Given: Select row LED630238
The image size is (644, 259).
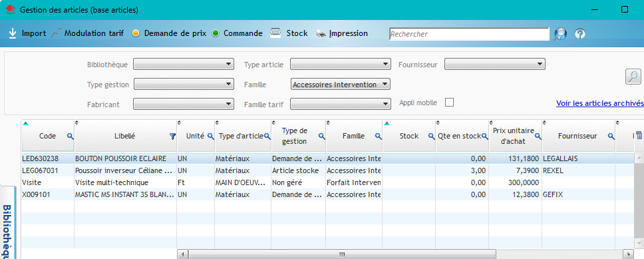Looking at the screenshot, I should point(328,158).
